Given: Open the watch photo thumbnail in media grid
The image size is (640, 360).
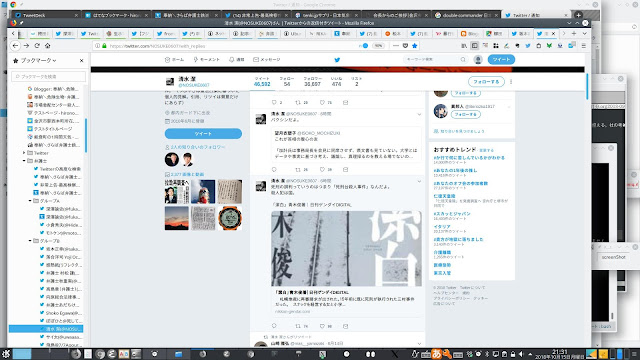Looking at the screenshot, I should [x=230, y=218].
